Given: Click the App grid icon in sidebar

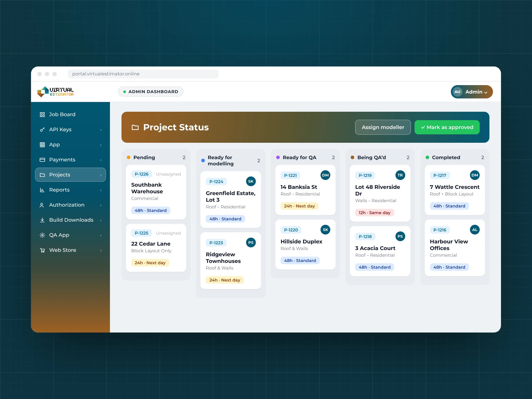Looking at the screenshot, I should coord(42,145).
